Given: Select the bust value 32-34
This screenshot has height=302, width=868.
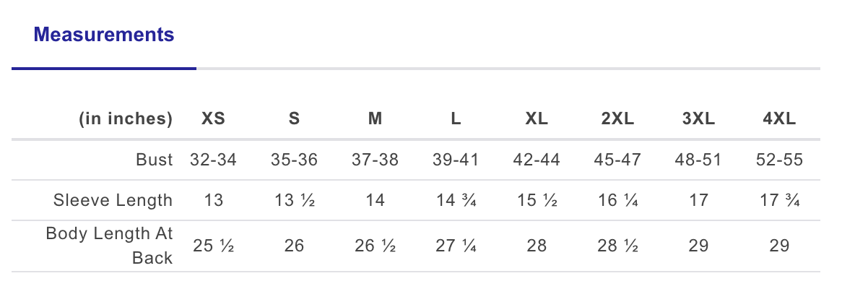Looking at the screenshot, I should pos(213,160).
